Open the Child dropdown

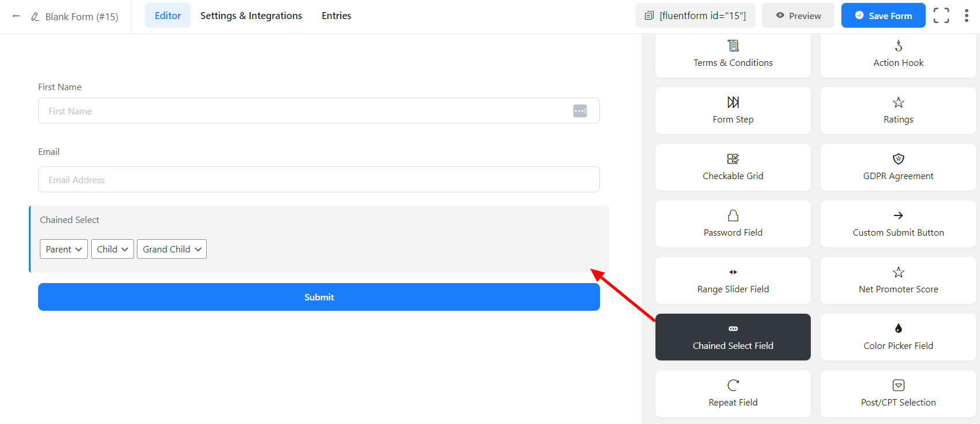click(112, 249)
